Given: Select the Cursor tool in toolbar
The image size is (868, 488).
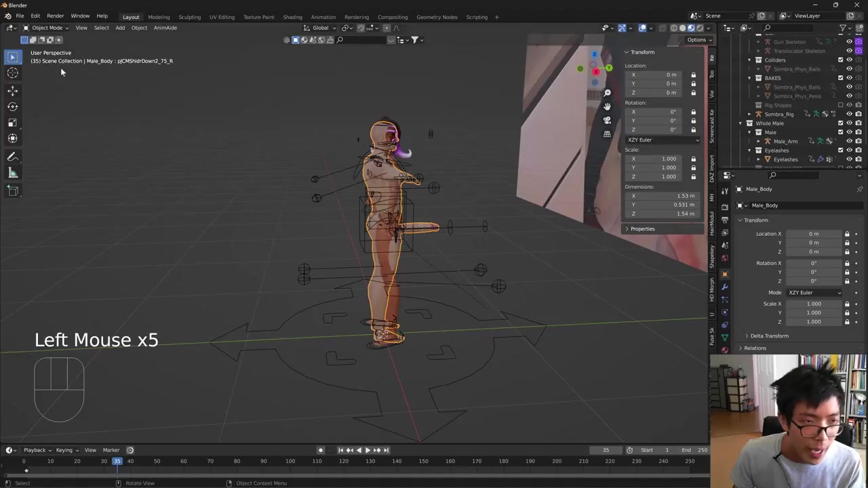Looking at the screenshot, I should pos(12,73).
